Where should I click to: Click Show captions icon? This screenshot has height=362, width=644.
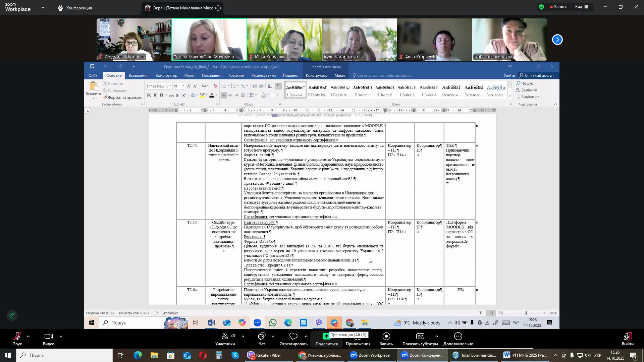tap(420, 337)
